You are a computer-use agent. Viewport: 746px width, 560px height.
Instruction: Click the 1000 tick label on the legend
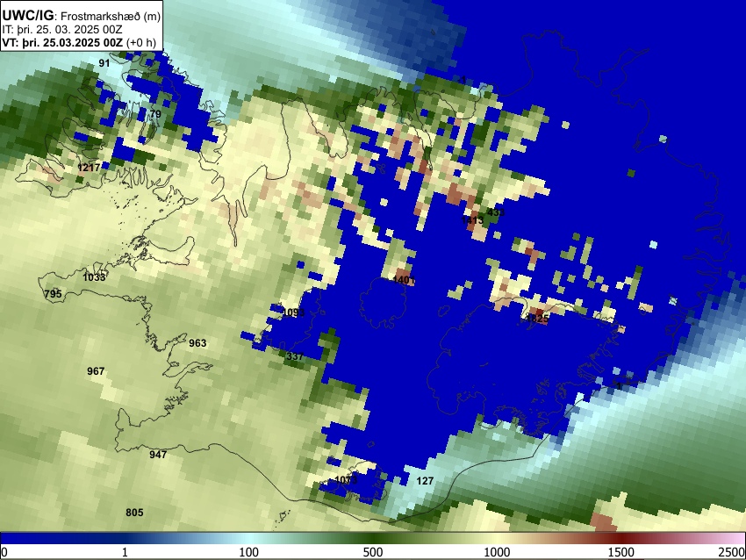click(x=497, y=552)
